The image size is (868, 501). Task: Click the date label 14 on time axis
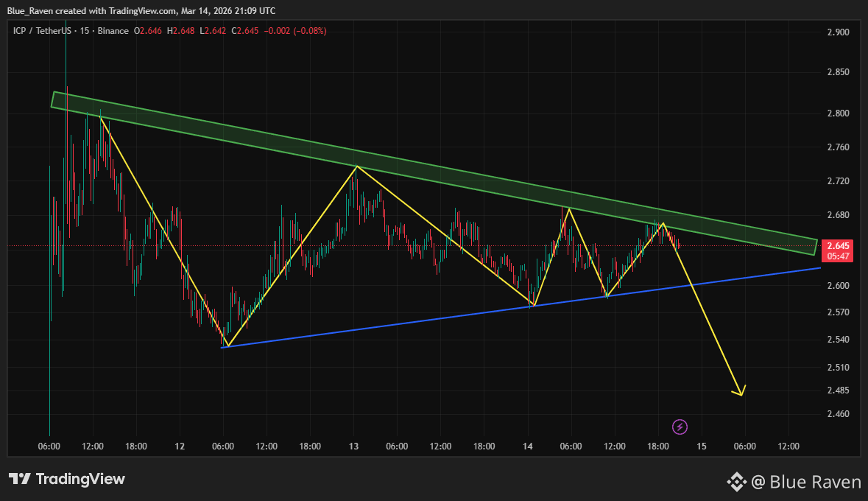pyautogui.click(x=528, y=446)
